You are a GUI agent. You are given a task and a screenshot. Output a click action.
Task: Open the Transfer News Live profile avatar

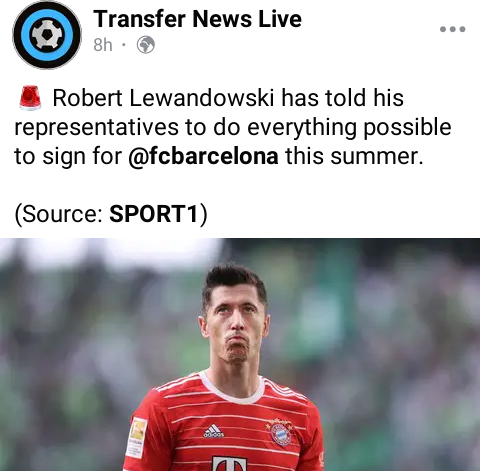[47, 35]
